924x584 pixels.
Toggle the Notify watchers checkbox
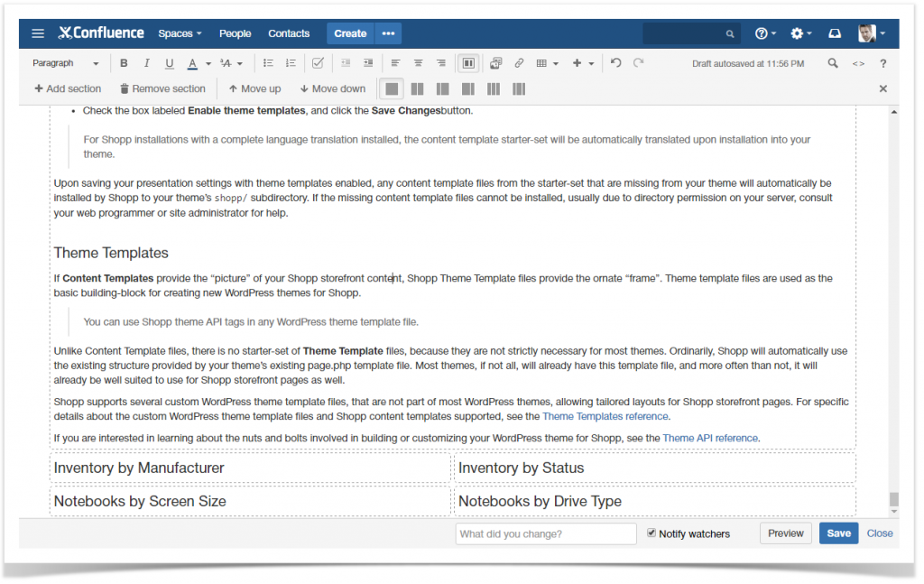coord(651,533)
